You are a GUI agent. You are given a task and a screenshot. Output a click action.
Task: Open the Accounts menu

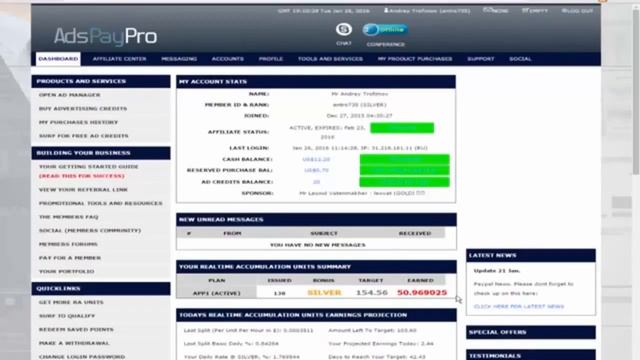point(227,59)
